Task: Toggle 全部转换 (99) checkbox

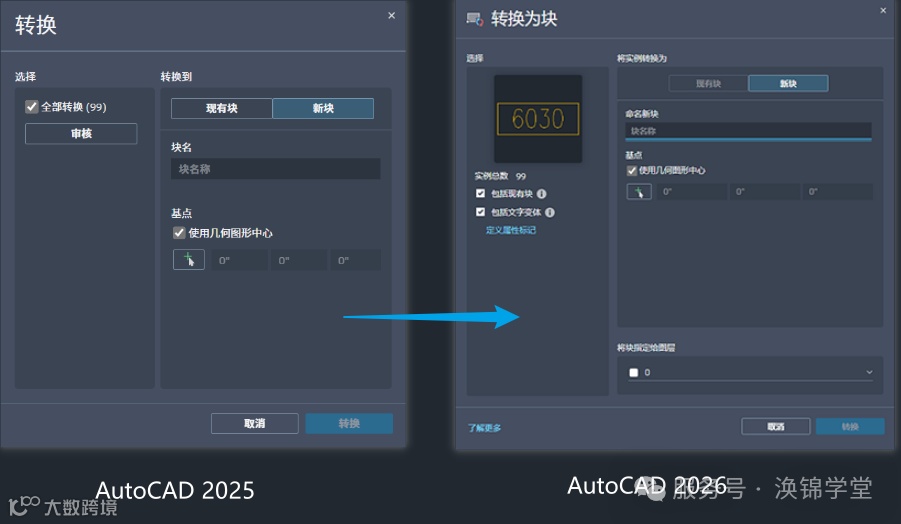Action: tap(32, 107)
